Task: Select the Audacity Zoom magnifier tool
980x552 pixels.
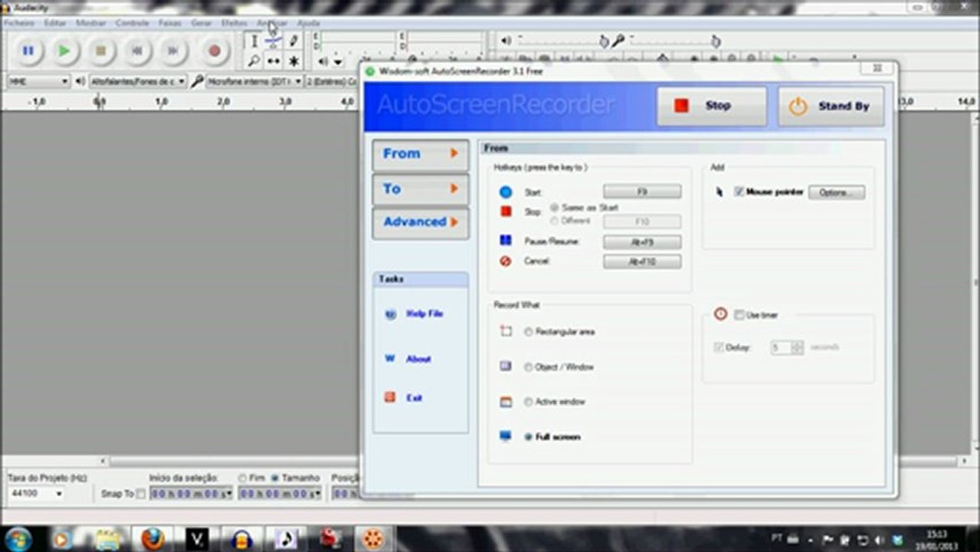Action: point(254,61)
